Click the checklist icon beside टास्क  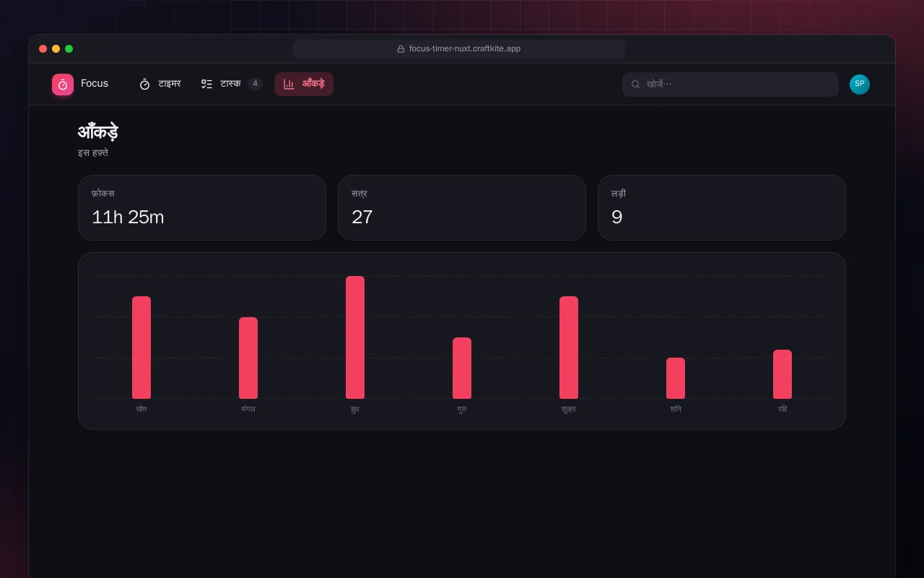[x=206, y=84]
